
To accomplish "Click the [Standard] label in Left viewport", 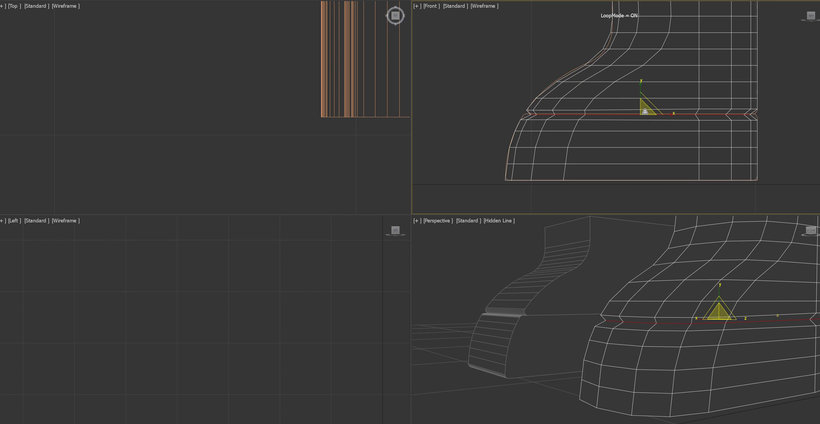I will [35, 220].
